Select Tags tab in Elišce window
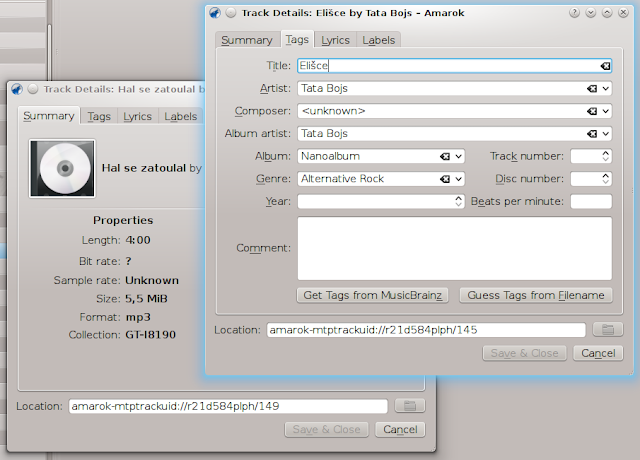This screenshot has width=640, height=460. point(297,40)
